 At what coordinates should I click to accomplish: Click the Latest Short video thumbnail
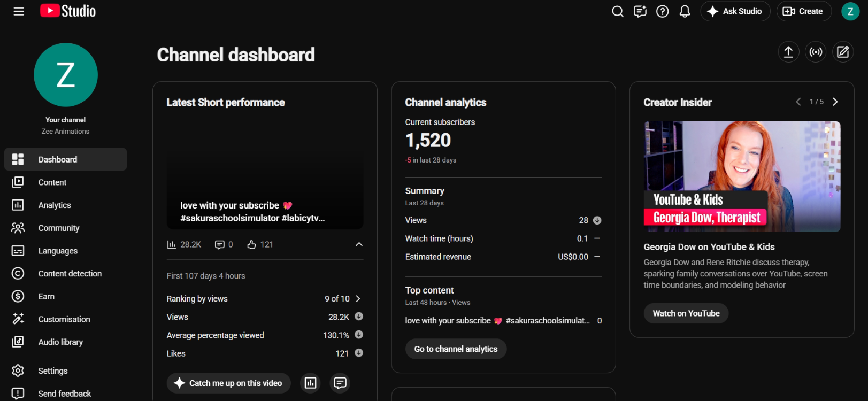pyautogui.click(x=265, y=174)
